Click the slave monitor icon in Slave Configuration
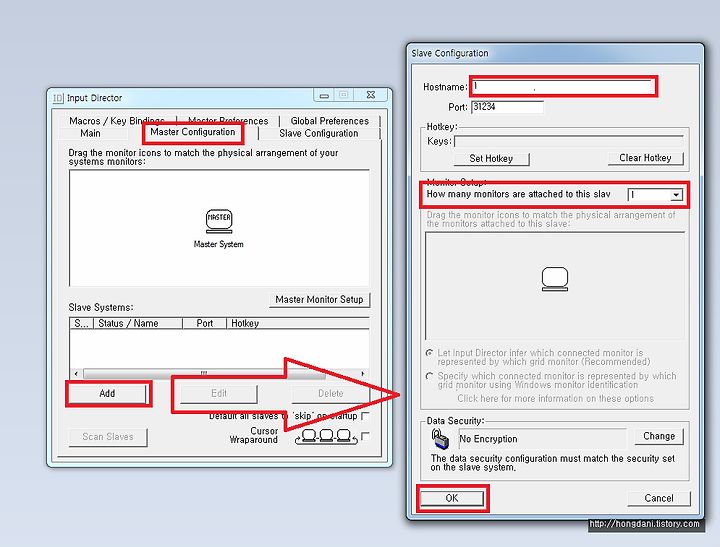 pyautogui.click(x=555, y=279)
